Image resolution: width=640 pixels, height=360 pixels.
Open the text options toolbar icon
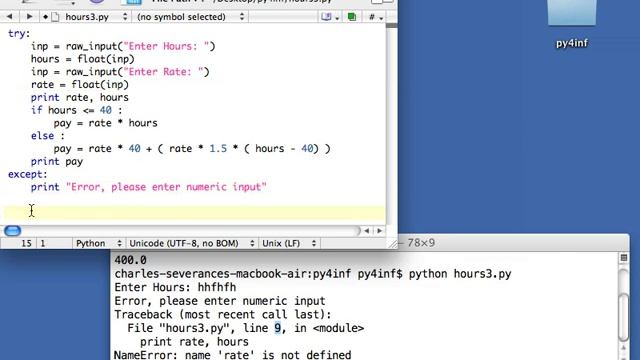pos(330,17)
